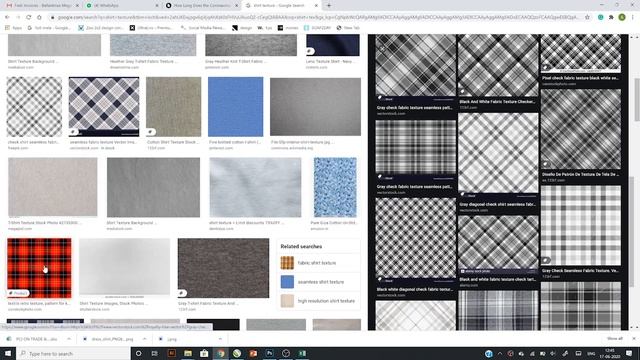Open the Windows Start menu
The image size is (640, 360).
8,353
